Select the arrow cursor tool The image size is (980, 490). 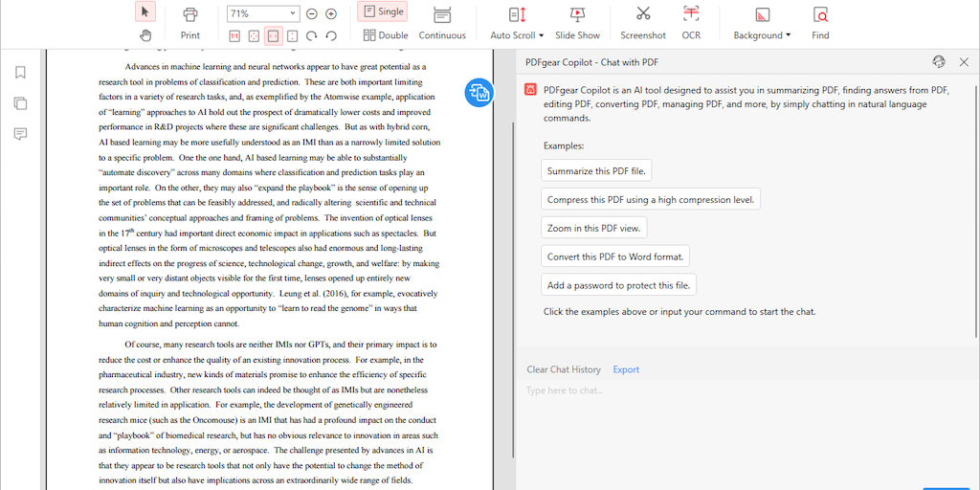145,11
